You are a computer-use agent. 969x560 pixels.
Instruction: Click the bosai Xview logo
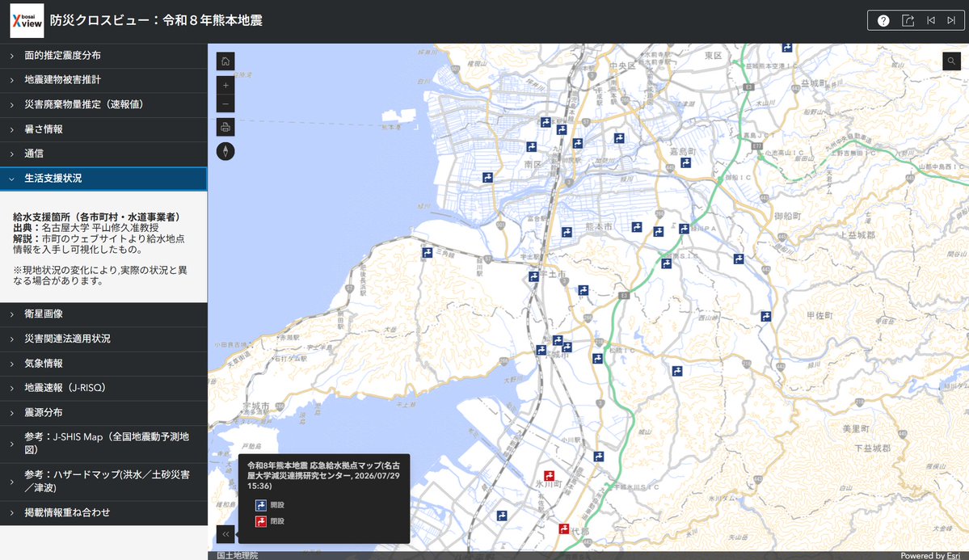click(x=27, y=21)
